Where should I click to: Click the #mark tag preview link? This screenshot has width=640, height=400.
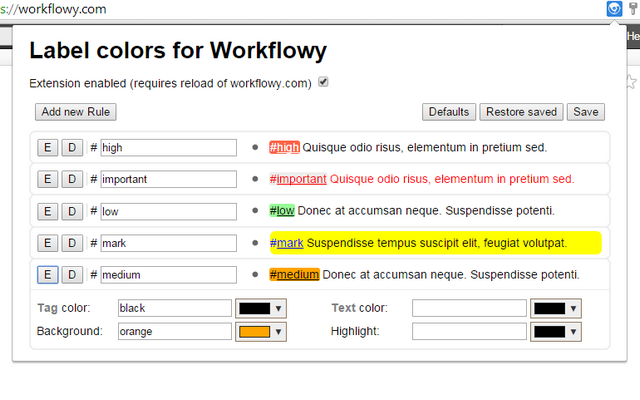(287, 243)
